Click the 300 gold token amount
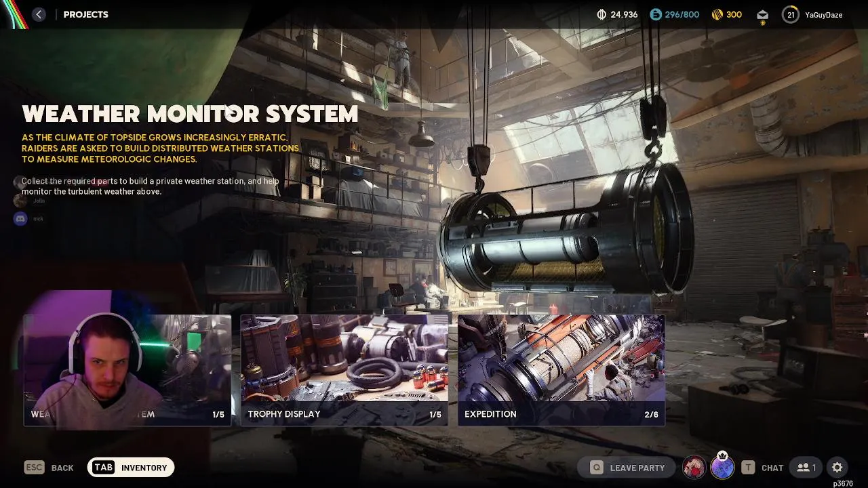868x488 pixels. pos(734,14)
